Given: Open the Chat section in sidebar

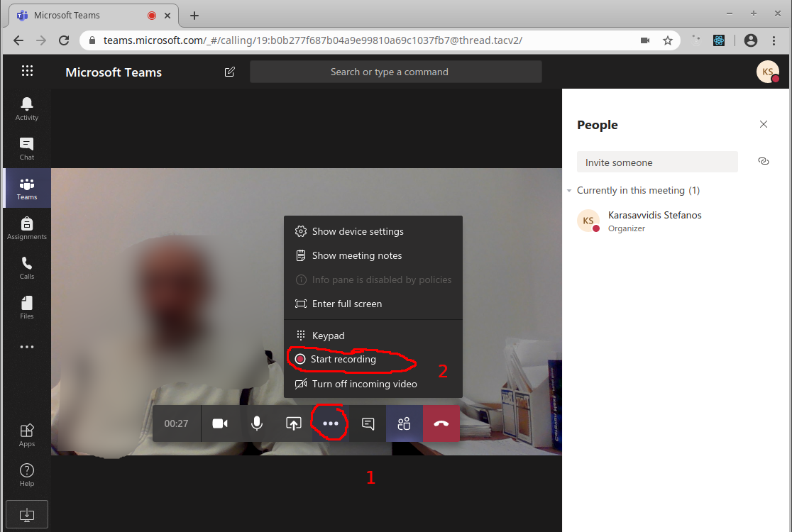Looking at the screenshot, I should (x=27, y=148).
